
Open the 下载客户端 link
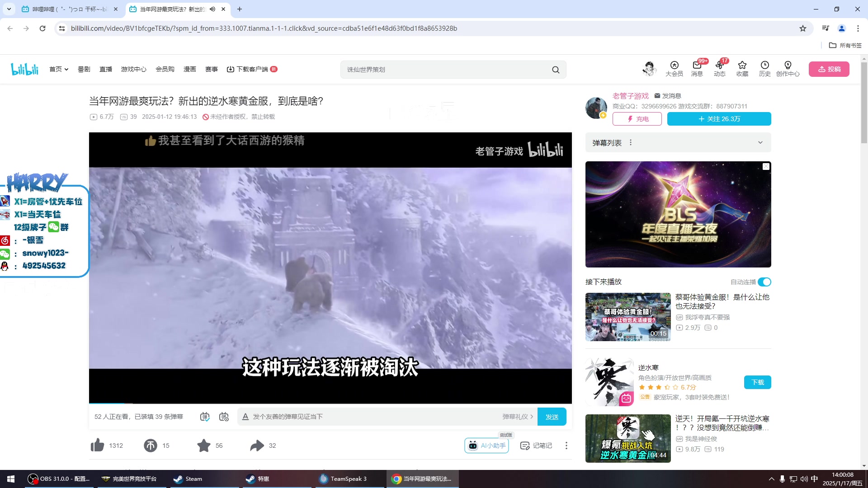[252, 69]
